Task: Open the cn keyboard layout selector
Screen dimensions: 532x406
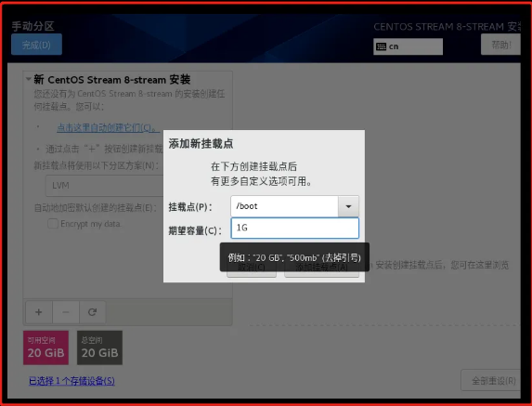Action: point(408,46)
